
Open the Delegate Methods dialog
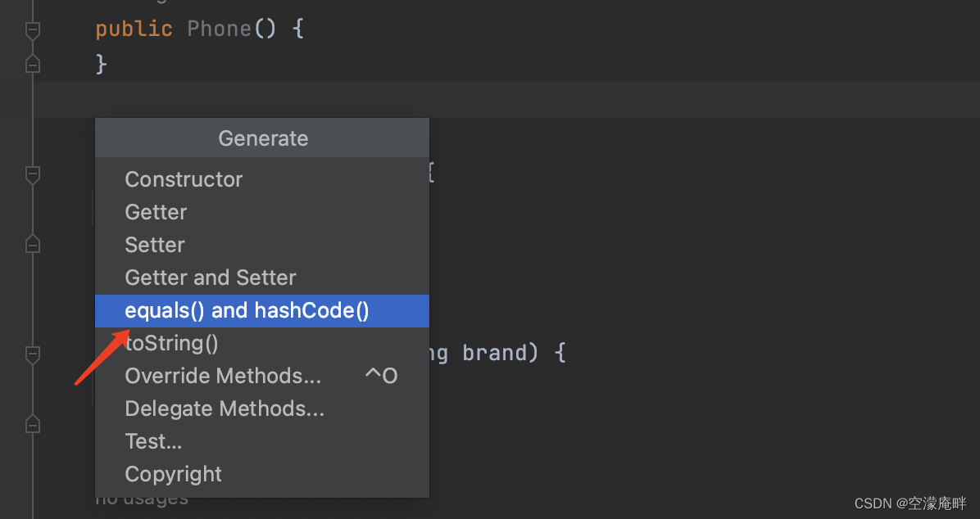click(224, 408)
